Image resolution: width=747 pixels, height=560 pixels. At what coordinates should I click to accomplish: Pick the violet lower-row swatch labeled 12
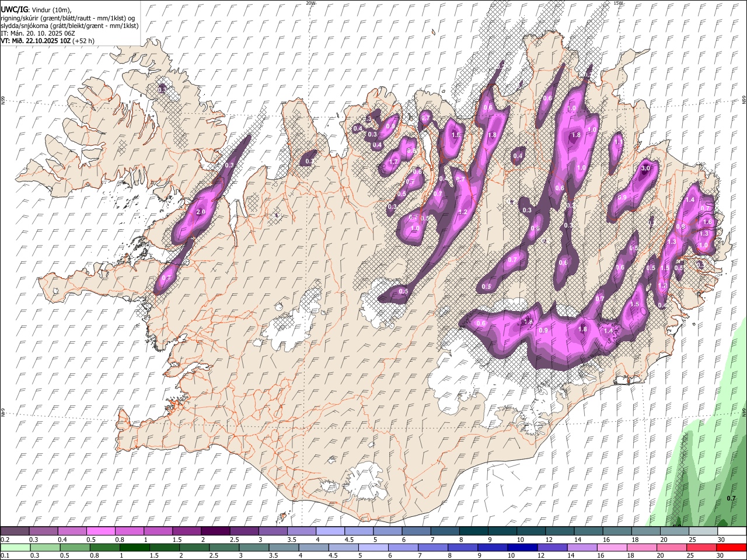[x=552, y=547]
